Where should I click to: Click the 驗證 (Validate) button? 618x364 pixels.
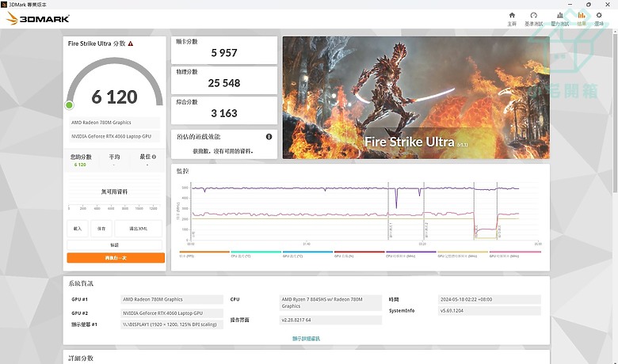pyautogui.click(x=114, y=245)
